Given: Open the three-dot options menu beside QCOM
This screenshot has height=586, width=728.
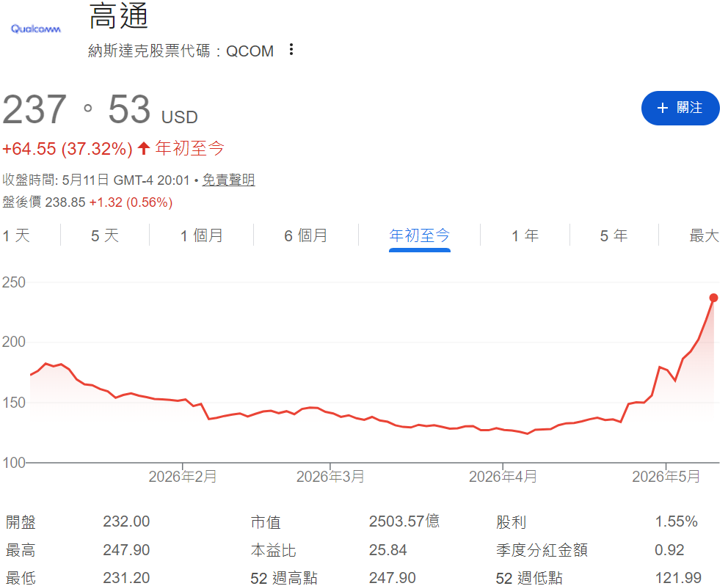Looking at the screenshot, I should point(291,50).
